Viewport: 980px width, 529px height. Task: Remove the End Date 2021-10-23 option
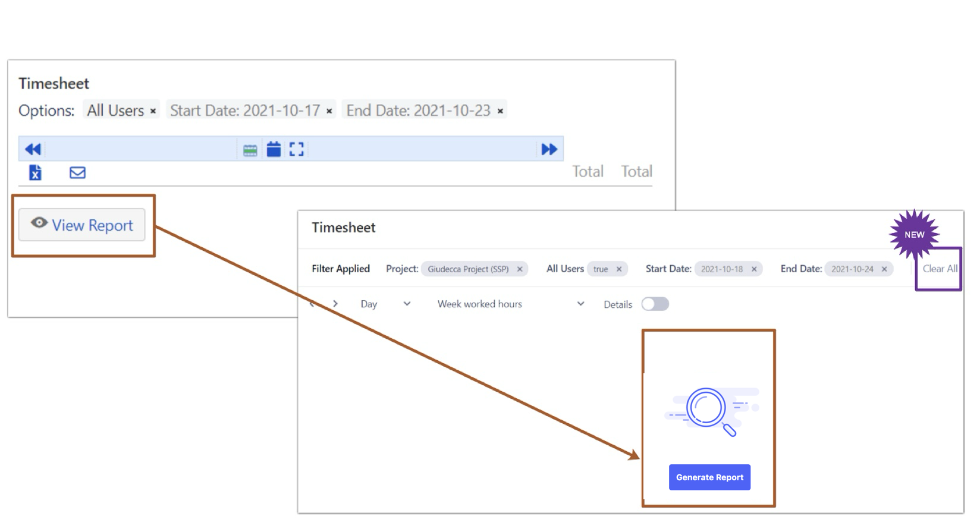click(500, 111)
